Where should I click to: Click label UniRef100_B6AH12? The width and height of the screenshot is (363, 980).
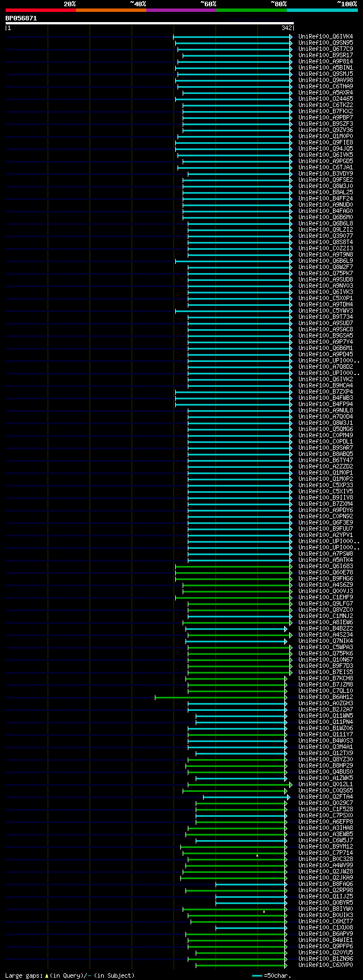[326, 697]
